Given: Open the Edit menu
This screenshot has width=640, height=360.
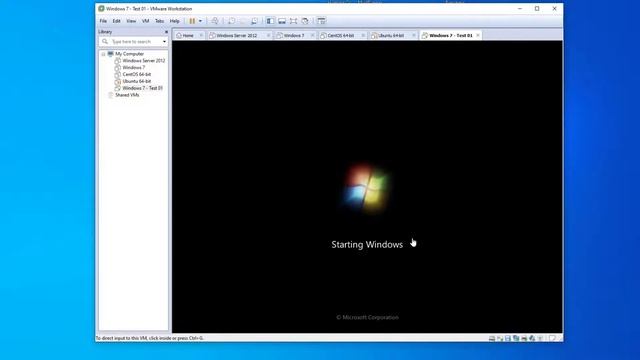Looking at the screenshot, I should pyautogui.click(x=116, y=21).
